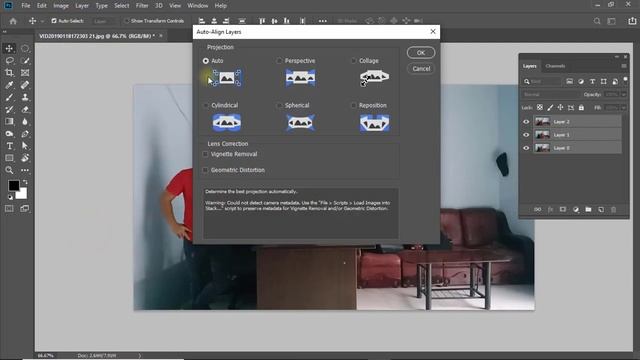Click the Home icon in options bar

(x=13, y=21)
